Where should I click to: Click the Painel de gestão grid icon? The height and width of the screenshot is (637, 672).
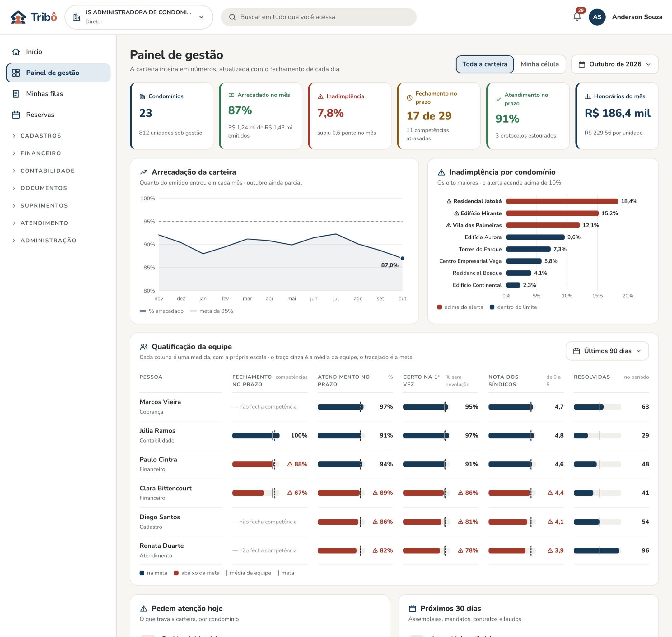coord(16,73)
